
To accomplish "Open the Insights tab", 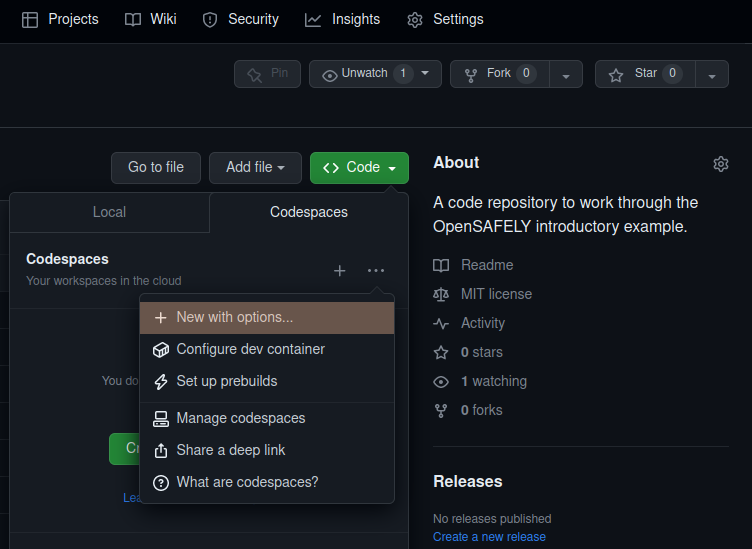I will [x=342, y=19].
